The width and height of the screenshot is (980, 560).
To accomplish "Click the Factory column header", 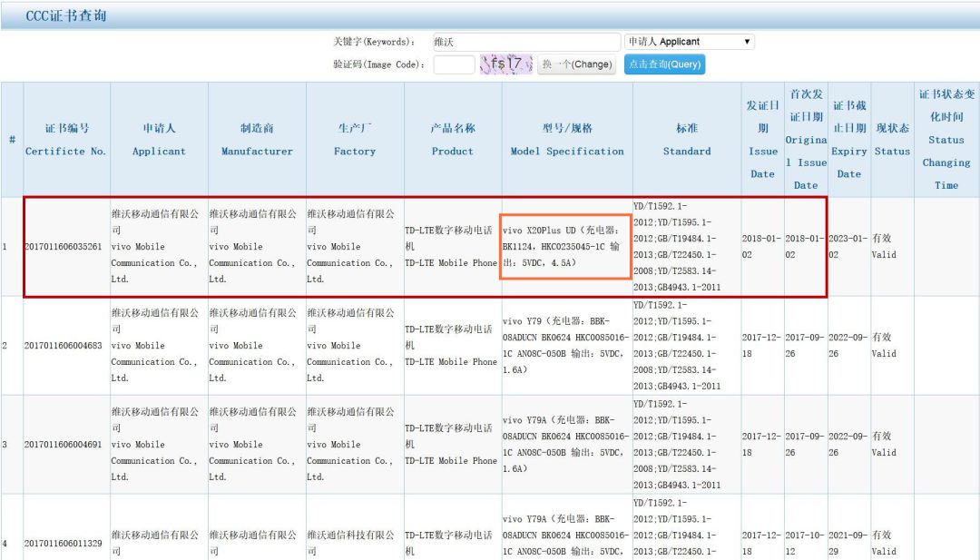I will click(355, 140).
